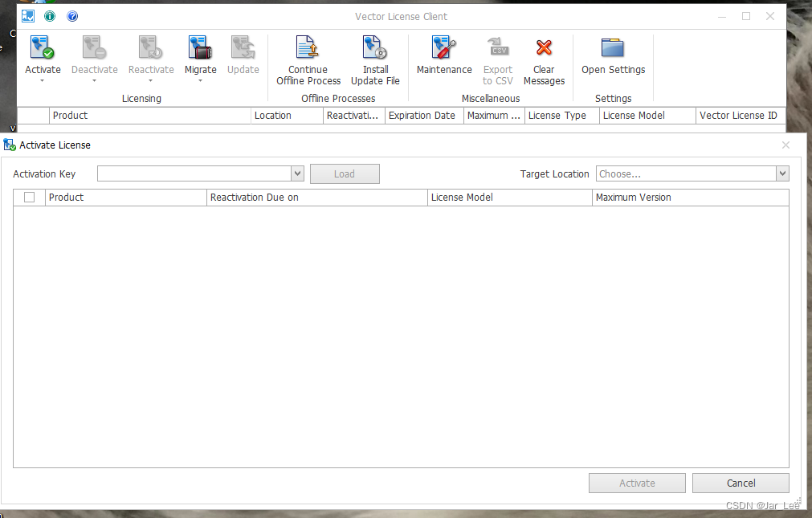The image size is (812, 518).
Task: Click the Activate button in dialog
Action: click(x=637, y=483)
